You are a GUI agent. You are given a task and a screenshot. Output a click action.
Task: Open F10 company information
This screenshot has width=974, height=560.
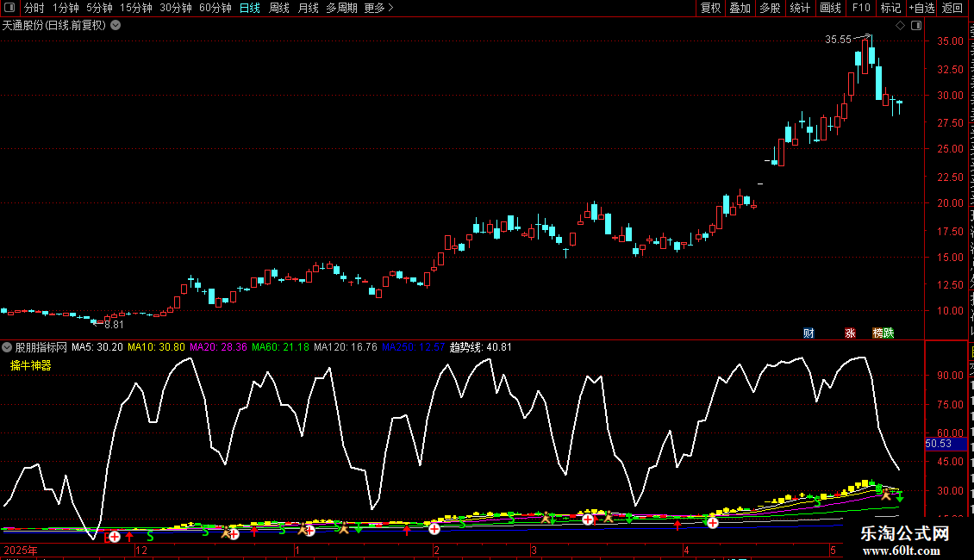tap(861, 8)
